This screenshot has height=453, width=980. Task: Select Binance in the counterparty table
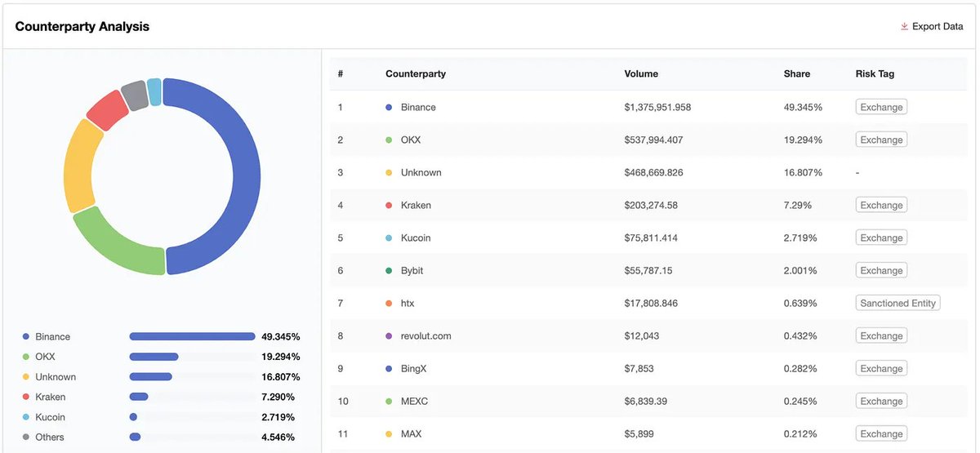[418, 107]
